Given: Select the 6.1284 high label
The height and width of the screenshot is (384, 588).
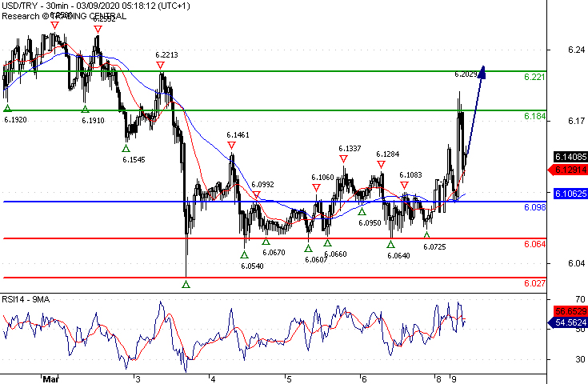Looking at the screenshot, I should (388, 154).
